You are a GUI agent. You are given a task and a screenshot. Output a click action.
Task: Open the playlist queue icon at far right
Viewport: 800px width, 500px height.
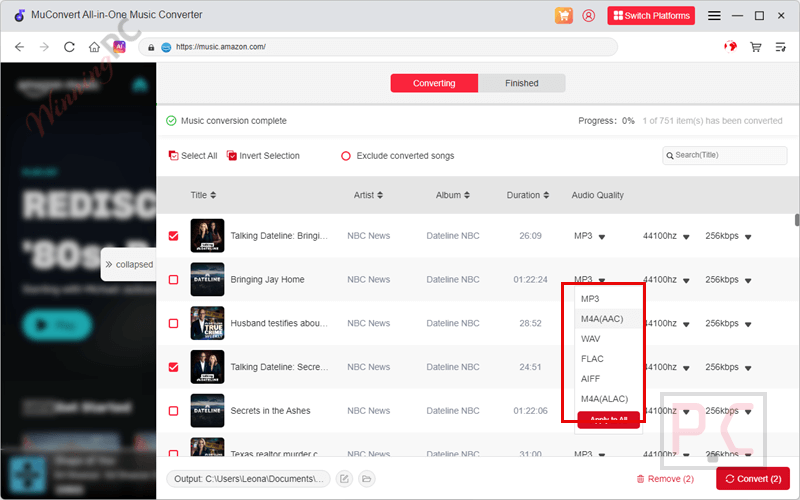tap(780, 47)
